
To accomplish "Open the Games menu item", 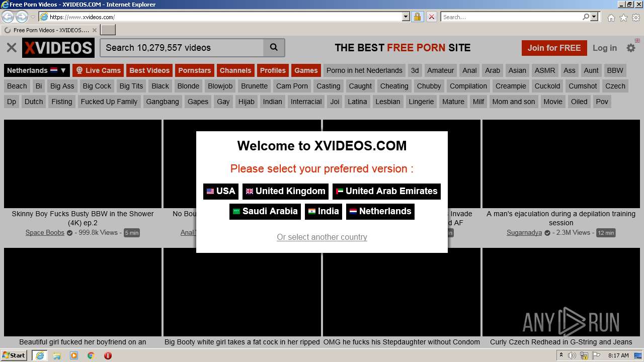I will pyautogui.click(x=306, y=70).
